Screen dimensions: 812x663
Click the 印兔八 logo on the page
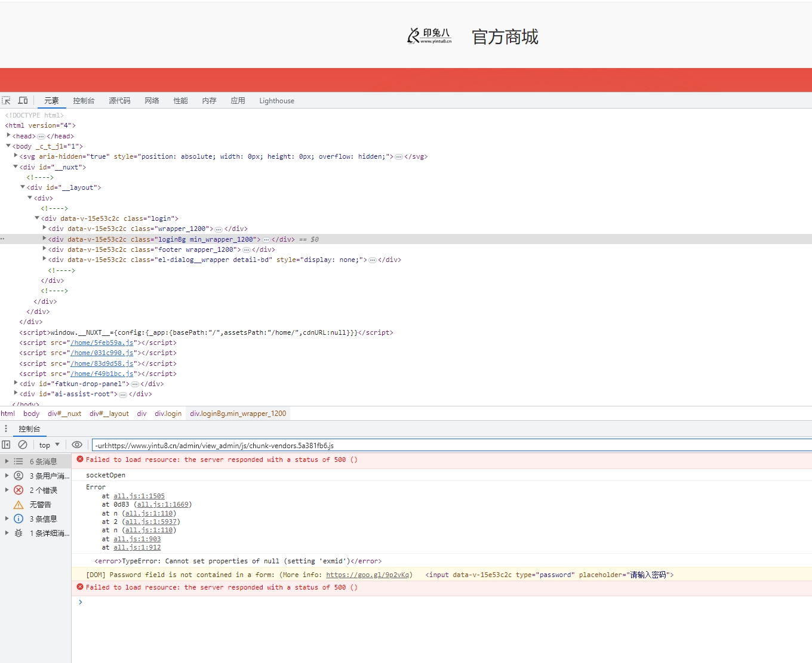(x=429, y=36)
